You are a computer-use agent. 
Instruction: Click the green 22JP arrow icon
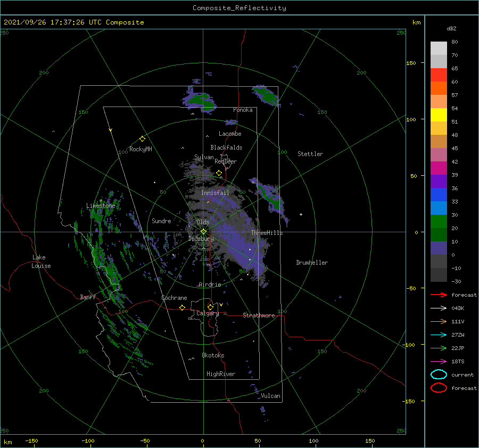coord(439,348)
